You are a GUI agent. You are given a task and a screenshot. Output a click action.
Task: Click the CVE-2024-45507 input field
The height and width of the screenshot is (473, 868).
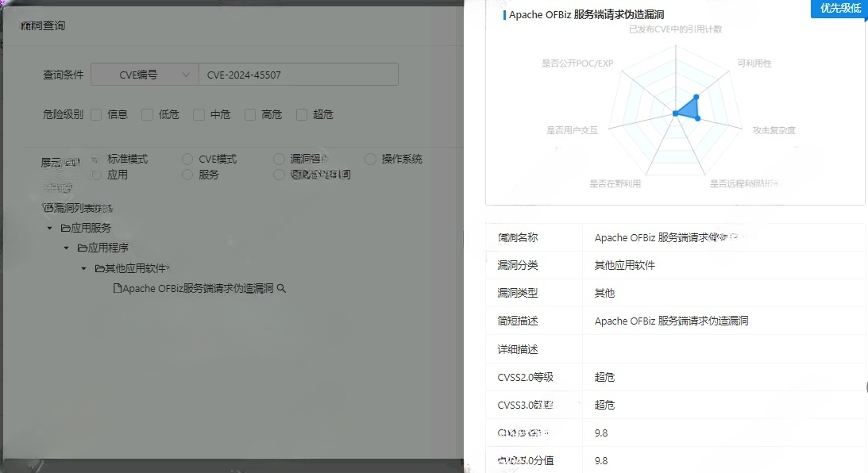point(298,74)
